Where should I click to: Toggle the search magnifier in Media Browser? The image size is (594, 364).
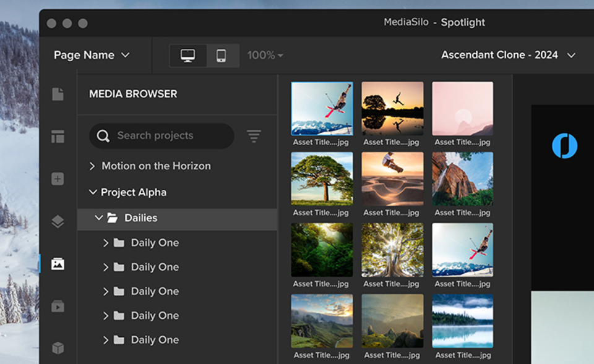(x=102, y=135)
